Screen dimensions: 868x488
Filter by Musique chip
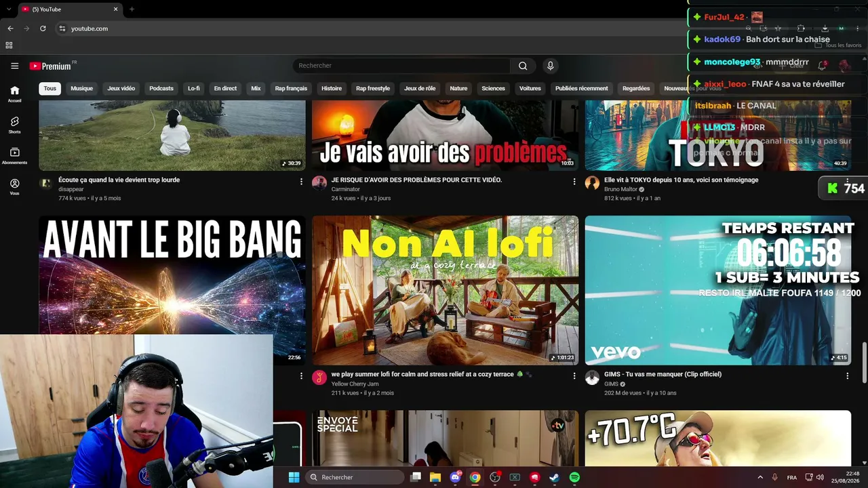click(x=82, y=88)
